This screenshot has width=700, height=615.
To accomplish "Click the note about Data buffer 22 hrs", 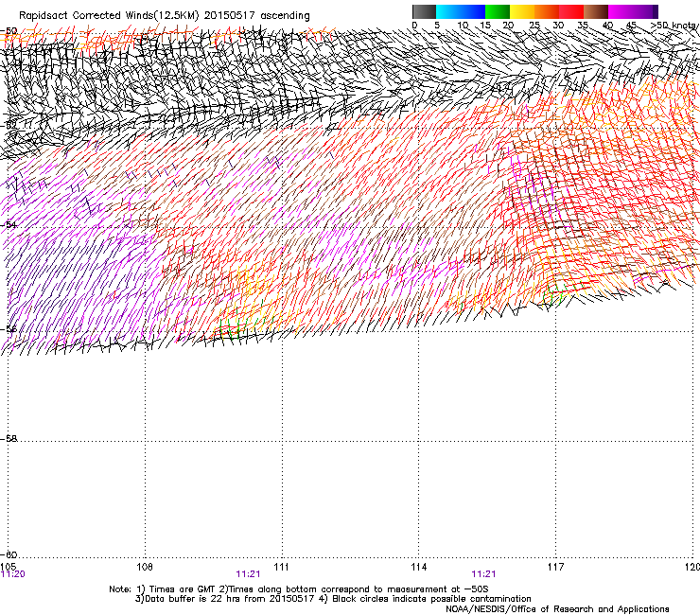I will pos(333,599).
